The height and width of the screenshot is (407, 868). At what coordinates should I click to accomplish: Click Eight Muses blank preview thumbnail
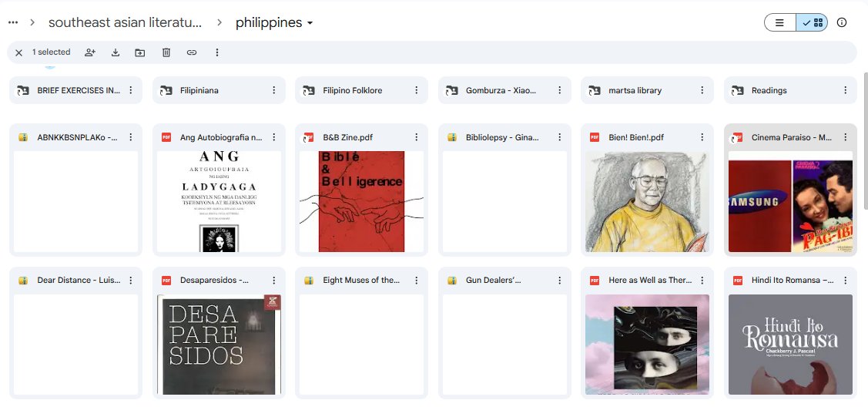pyautogui.click(x=361, y=345)
